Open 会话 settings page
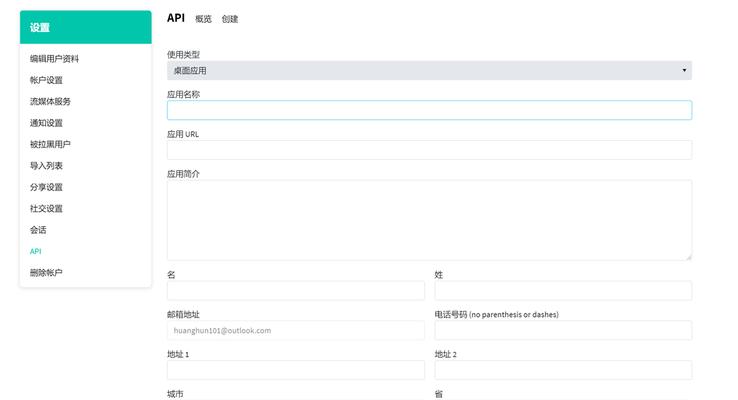This screenshot has width=738, height=400. point(38,230)
